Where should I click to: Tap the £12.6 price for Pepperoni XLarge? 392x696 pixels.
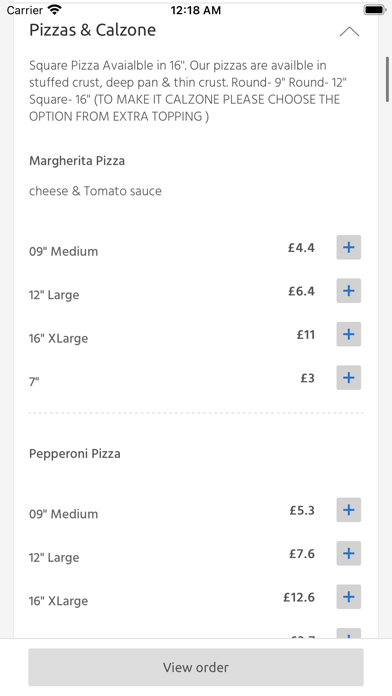click(299, 597)
